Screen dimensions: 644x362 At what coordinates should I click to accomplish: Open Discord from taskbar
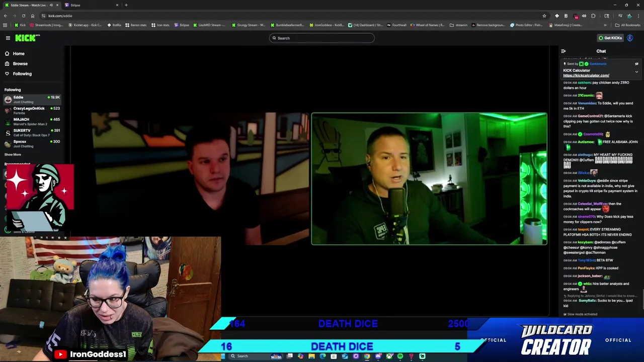coord(378,356)
